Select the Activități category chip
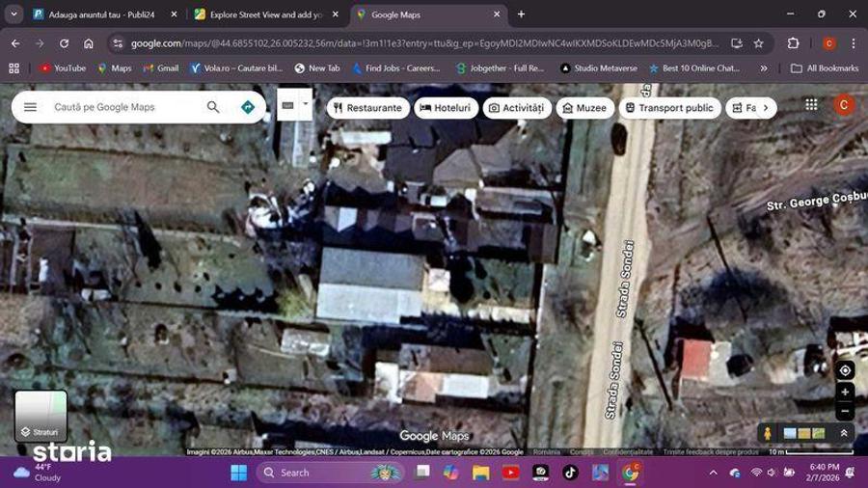Viewport: 868px width, 488px height. (517, 108)
